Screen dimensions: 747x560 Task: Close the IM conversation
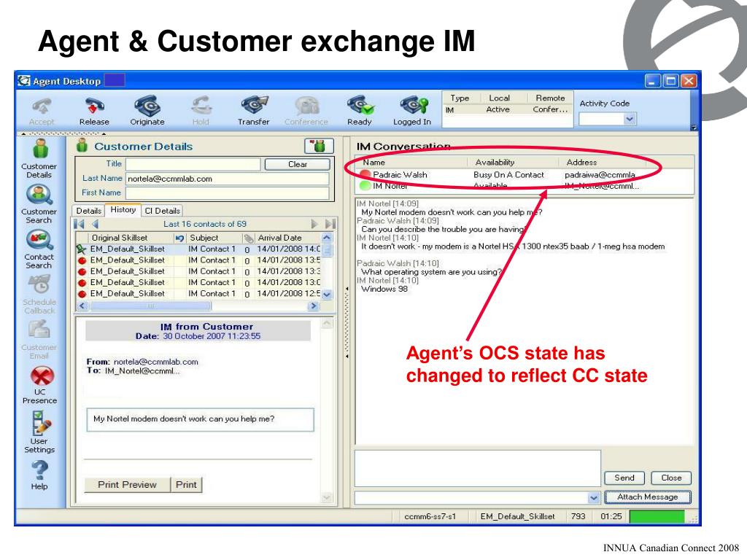[671, 478]
